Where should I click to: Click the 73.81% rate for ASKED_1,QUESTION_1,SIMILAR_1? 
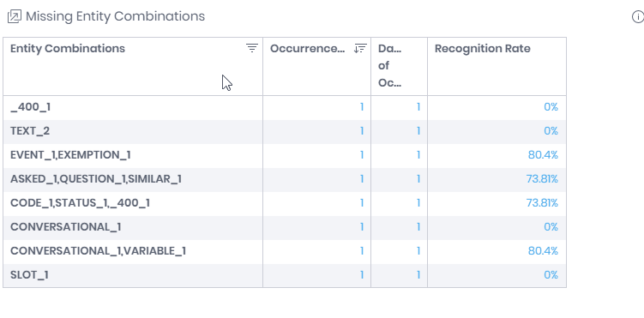(x=542, y=179)
